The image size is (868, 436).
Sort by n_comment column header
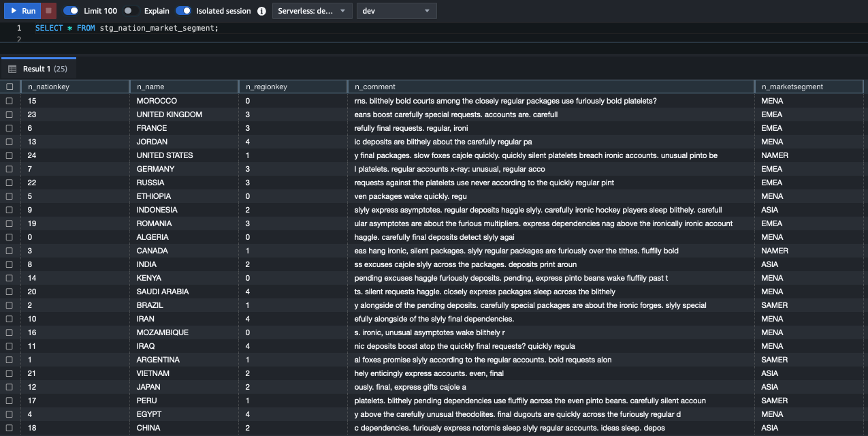[x=551, y=87]
